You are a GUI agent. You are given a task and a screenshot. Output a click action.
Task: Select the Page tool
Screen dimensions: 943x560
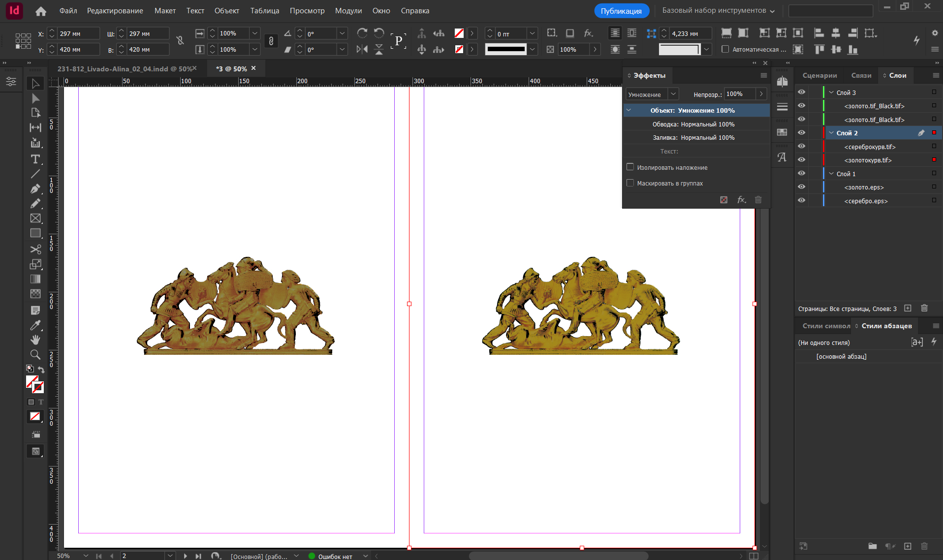(35, 113)
